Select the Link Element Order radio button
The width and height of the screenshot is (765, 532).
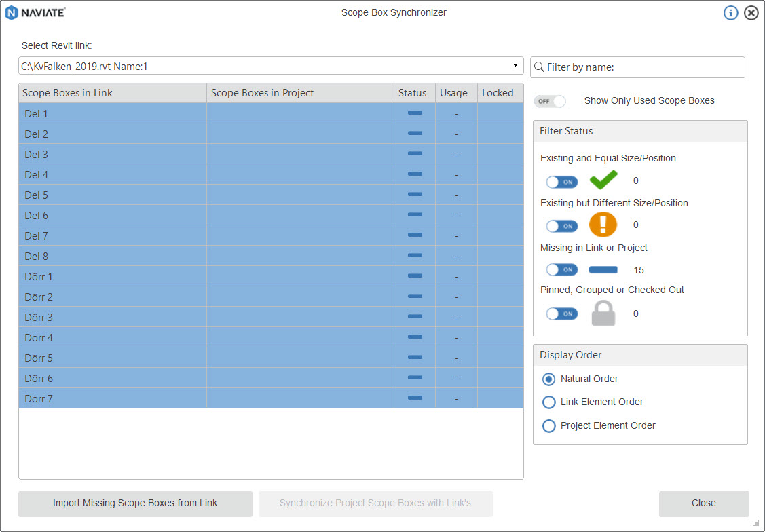coord(549,402)
